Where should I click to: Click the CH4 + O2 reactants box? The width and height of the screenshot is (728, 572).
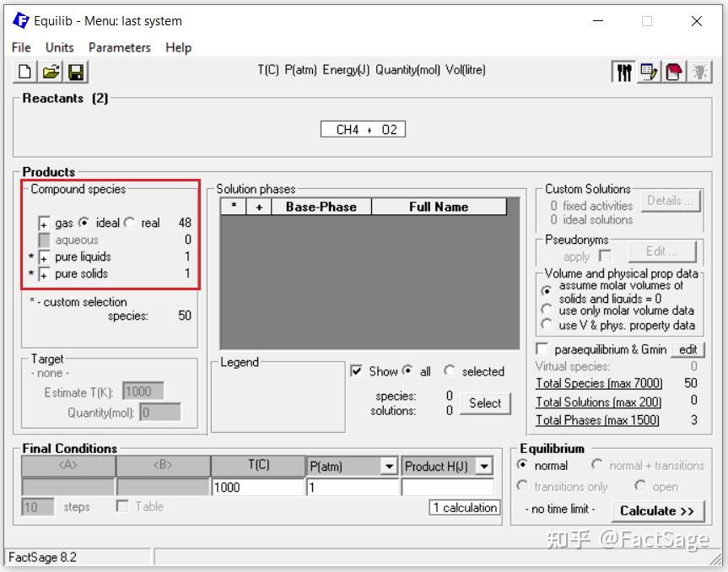[363, 129]
